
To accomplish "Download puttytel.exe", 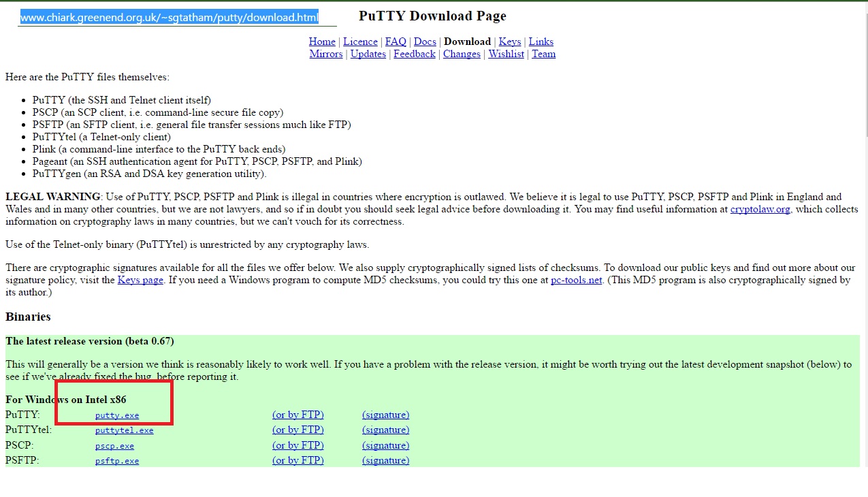I will pyautogui.click(x=125, y=430).
